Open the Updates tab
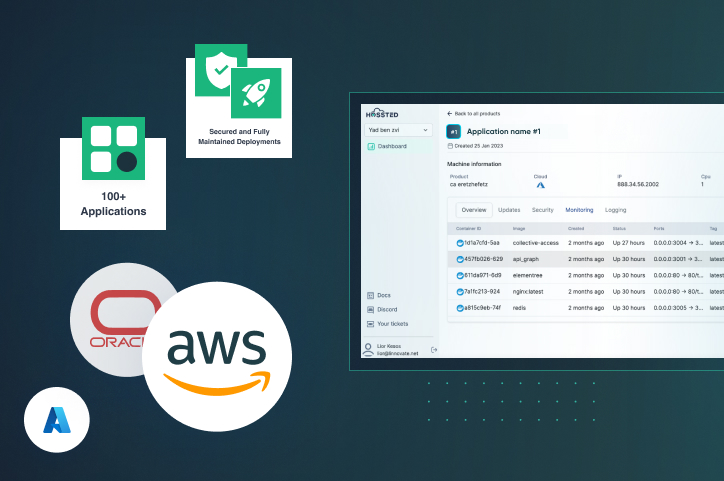The image size is (724, 481). pos(509,210)
